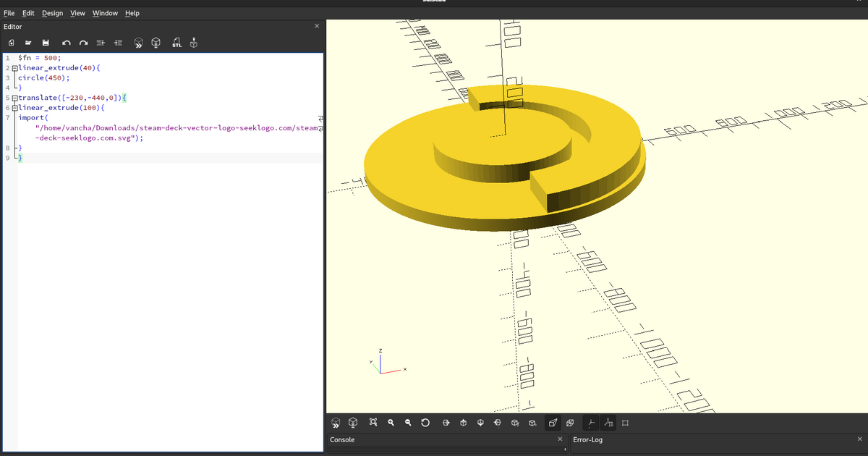
Task: Click the Editor panel title
Action: pos(13,27)
